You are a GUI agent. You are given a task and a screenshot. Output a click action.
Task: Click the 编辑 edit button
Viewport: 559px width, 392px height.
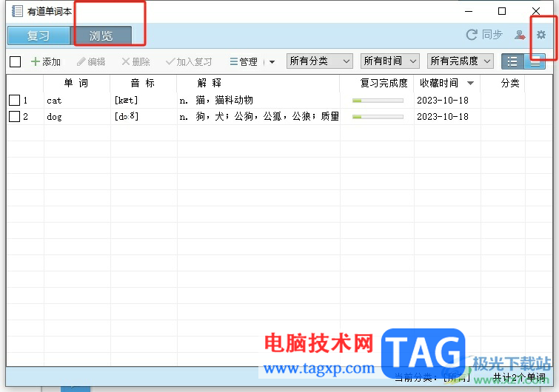(91, 61)
